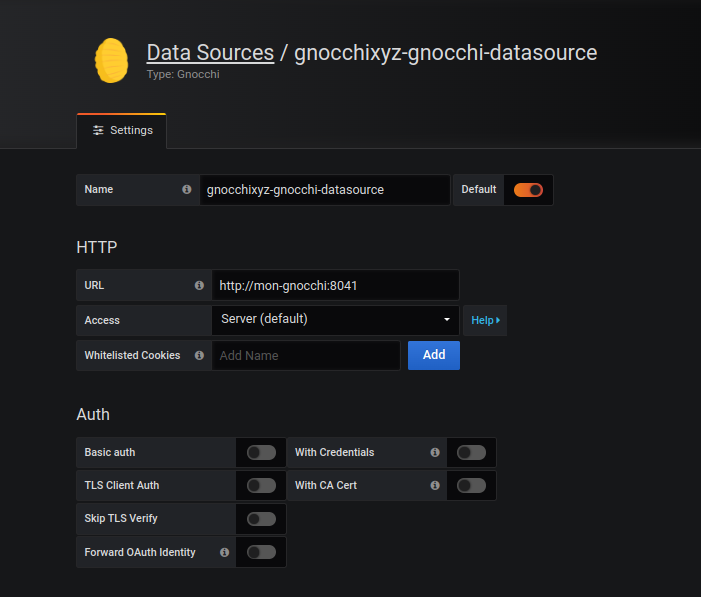Turn on TLS Client Auth switch
The width and height of the screenshot is (701, 597).
point(261,485)
